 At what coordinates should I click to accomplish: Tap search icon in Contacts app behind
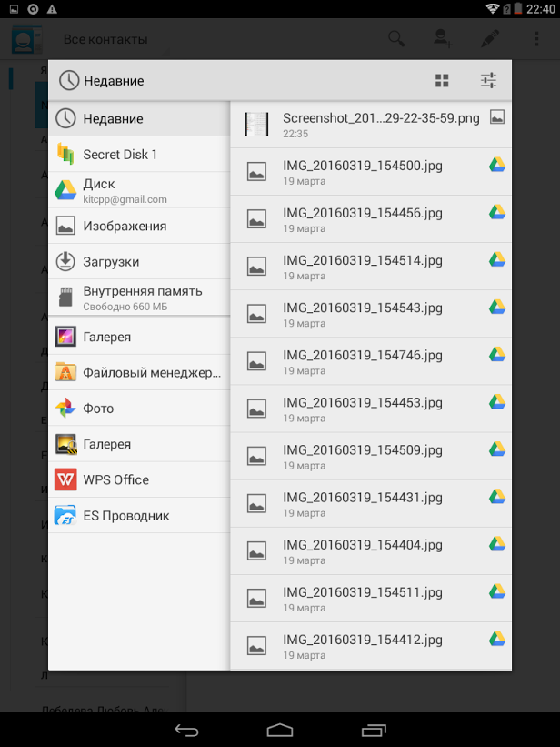(x=396, y=38)
